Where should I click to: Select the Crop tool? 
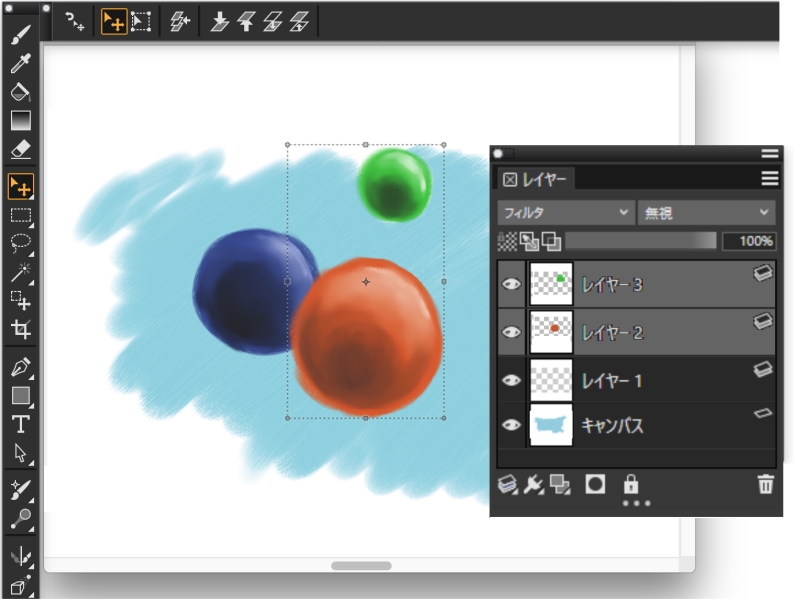tap(20, 329)
